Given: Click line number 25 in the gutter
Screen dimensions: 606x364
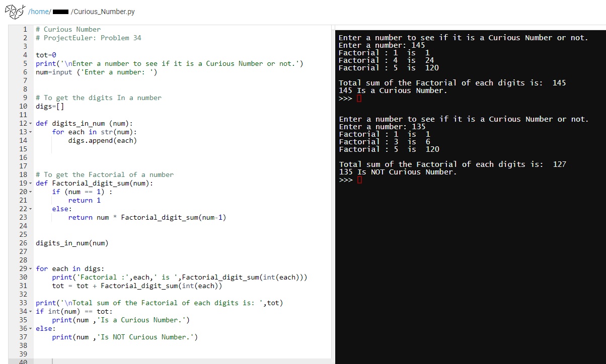Looking at the screenshot, I should 23,234.
